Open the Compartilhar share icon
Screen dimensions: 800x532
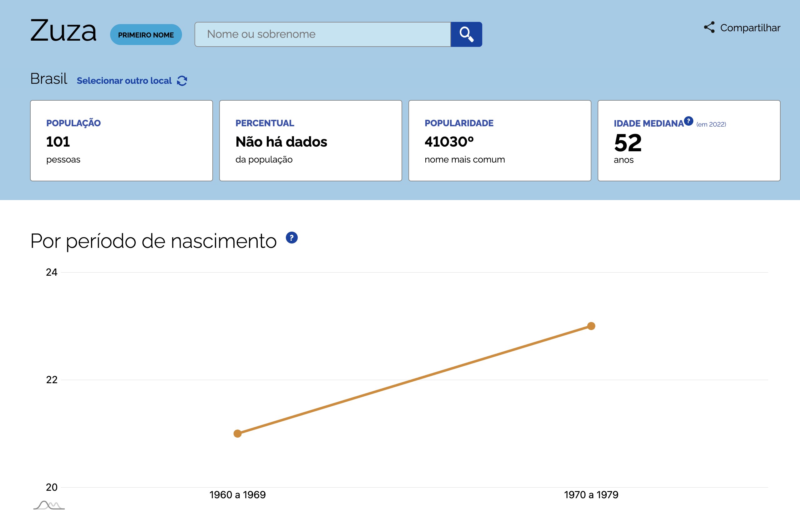click(709, 28)
